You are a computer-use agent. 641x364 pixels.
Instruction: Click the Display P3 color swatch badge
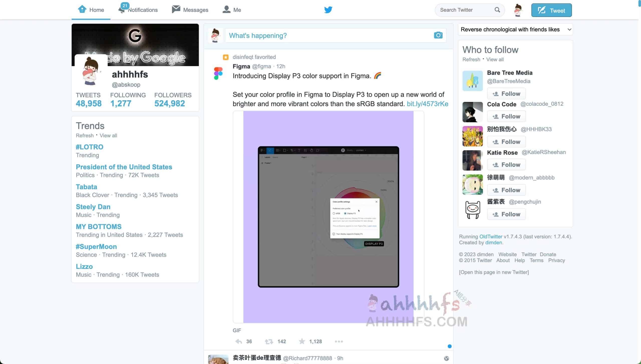click(x=374, y=243)
